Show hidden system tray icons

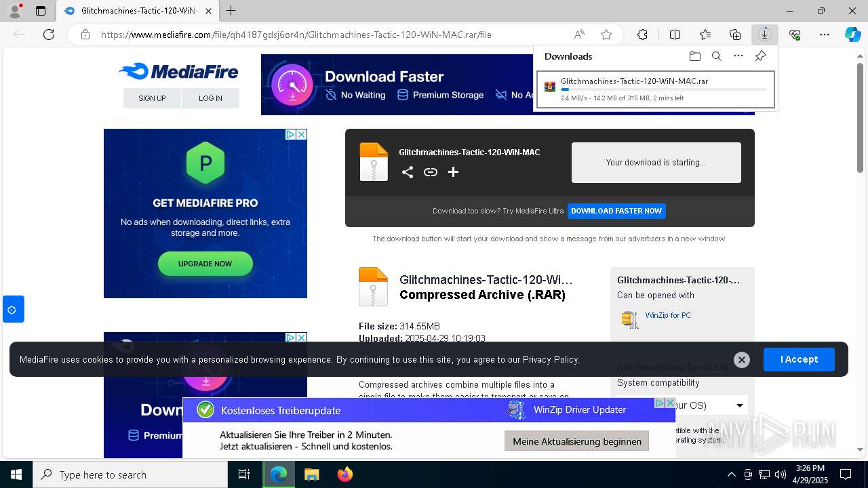731,474
